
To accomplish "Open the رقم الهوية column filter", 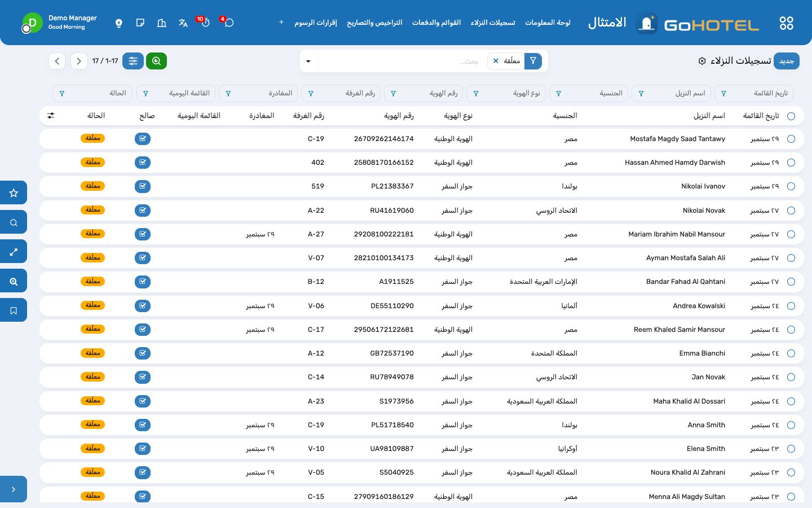I will 423,93.
